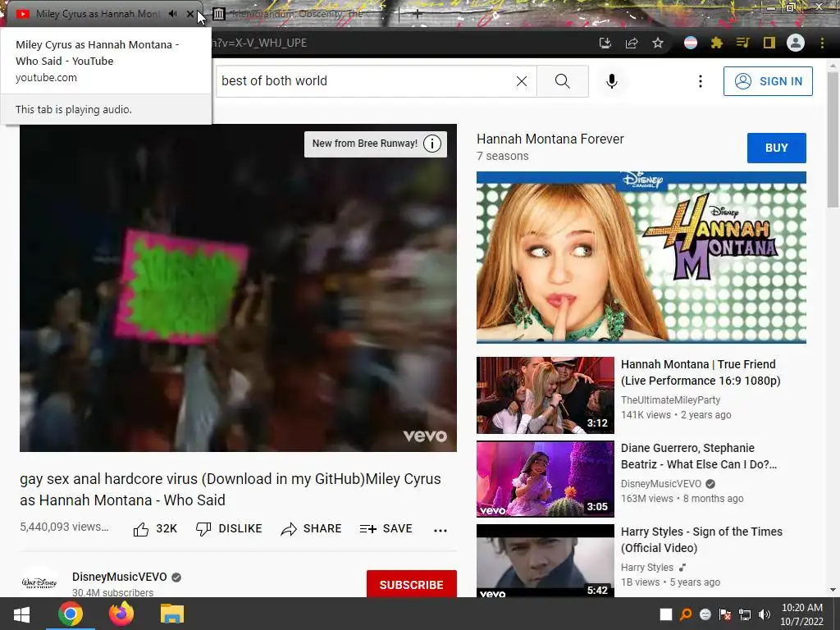Clear the search text with the X

[x=521, y=81]
